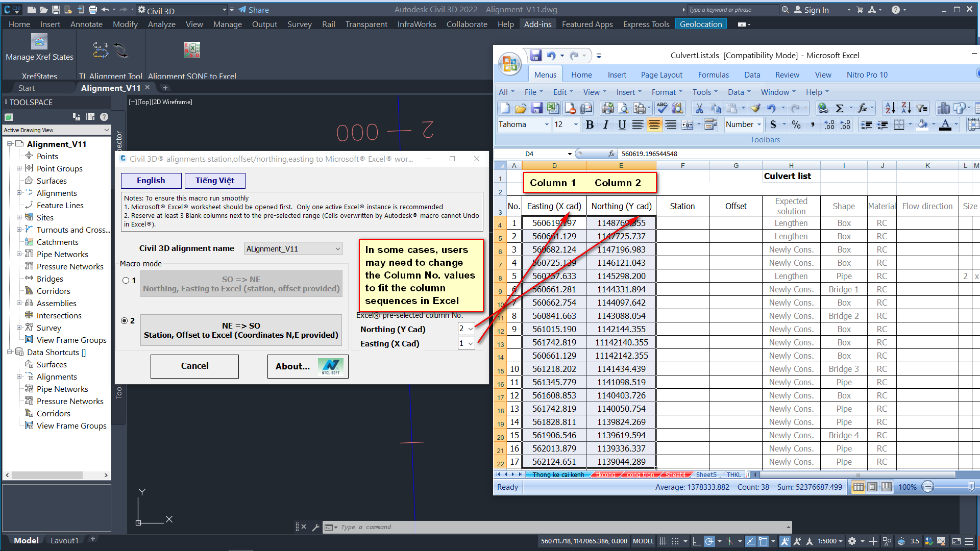Click the Excel Save icon in quick access

point(535,56)
